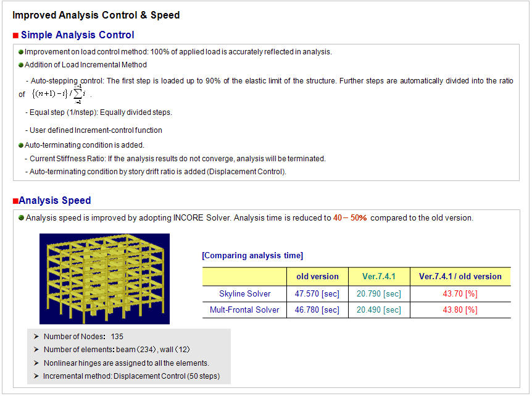532x396 pixels.
Task: Click arrow bullet beside Incremental method line
Action: [36, 376]
